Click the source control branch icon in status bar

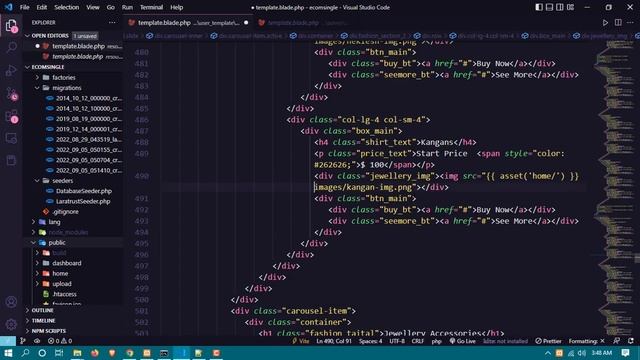click(x=23, y=341)
